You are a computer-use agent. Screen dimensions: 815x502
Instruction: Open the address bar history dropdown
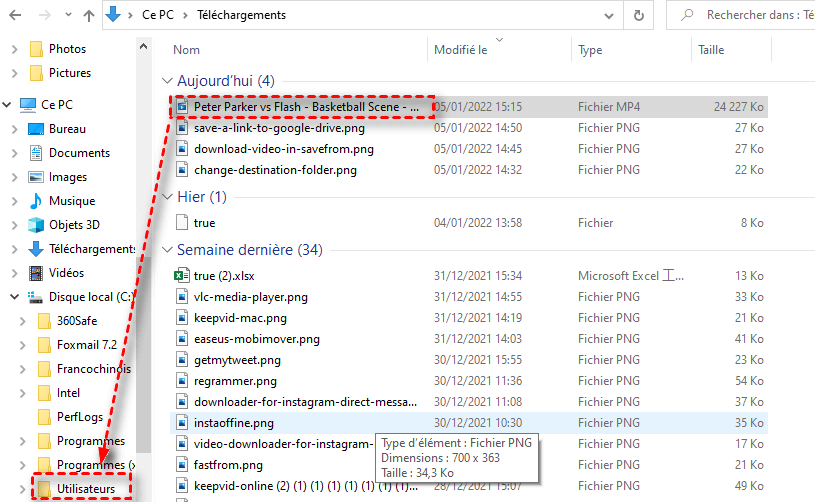click(x=609, y=16)
